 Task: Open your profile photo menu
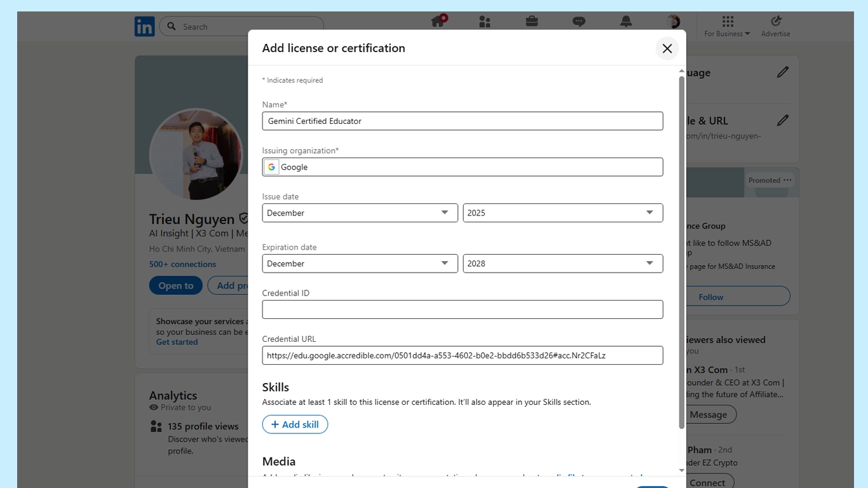(672, 21)
